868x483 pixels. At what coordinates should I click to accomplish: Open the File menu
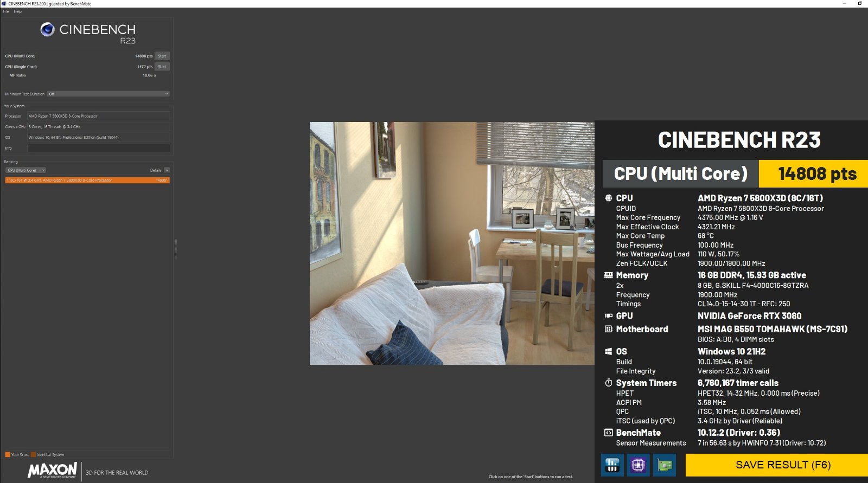point(6,11)
